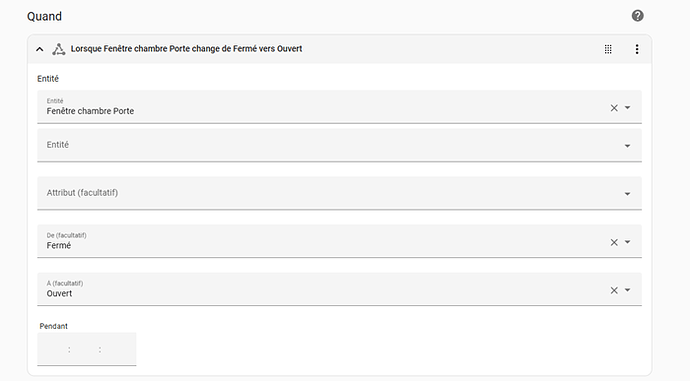
Task: Click the seconds box in Pendant duration
Action: coord(117,350)
